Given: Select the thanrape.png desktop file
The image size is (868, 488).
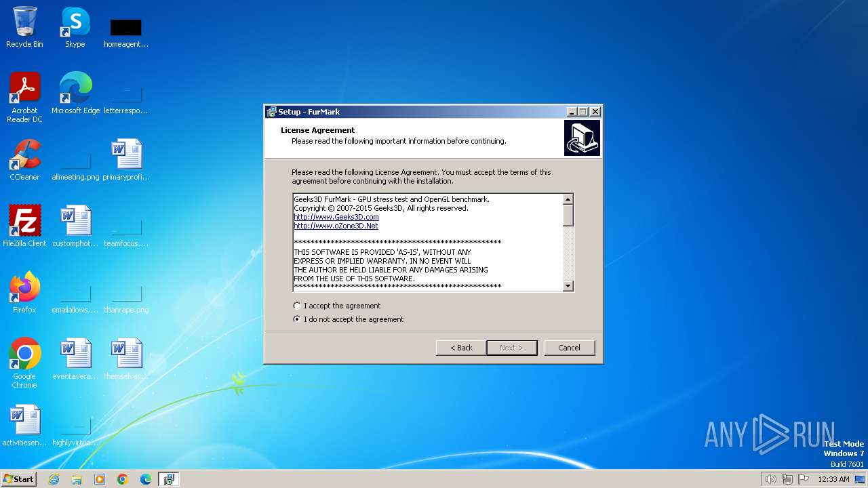Looking at the screenshot, I should coord(126,298).
